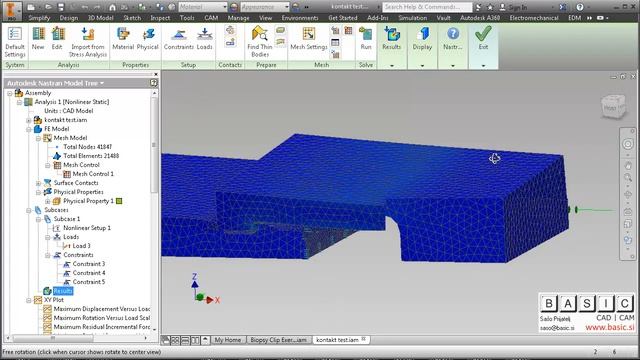This screenshot has width=640, height=360.
Task: Click www.basic.si link
Action: click(610, 327)
